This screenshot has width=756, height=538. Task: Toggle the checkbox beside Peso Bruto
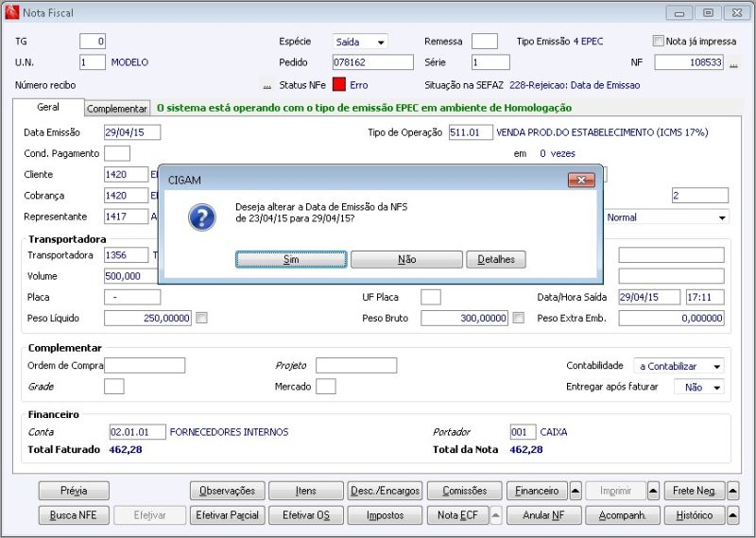[518, 318]
